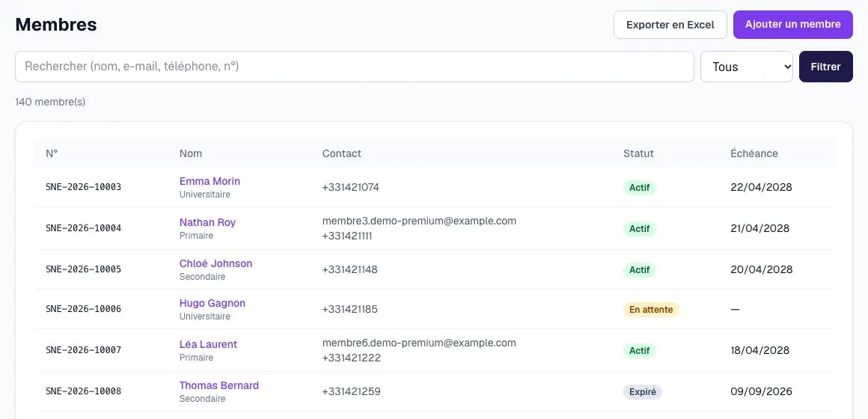This screenshot has width=868, height=419.
Task: Click Universitaire label under Emma Morin
Action: tap(205, 195)
